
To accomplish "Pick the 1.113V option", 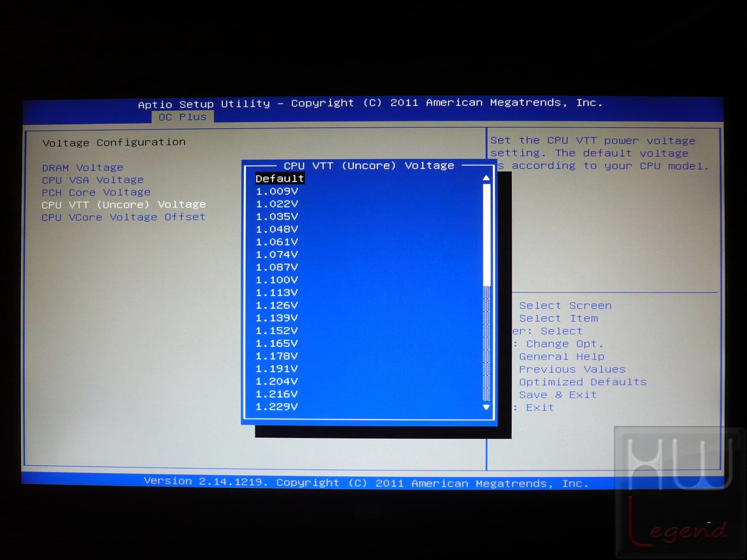I will coord(277,293).
